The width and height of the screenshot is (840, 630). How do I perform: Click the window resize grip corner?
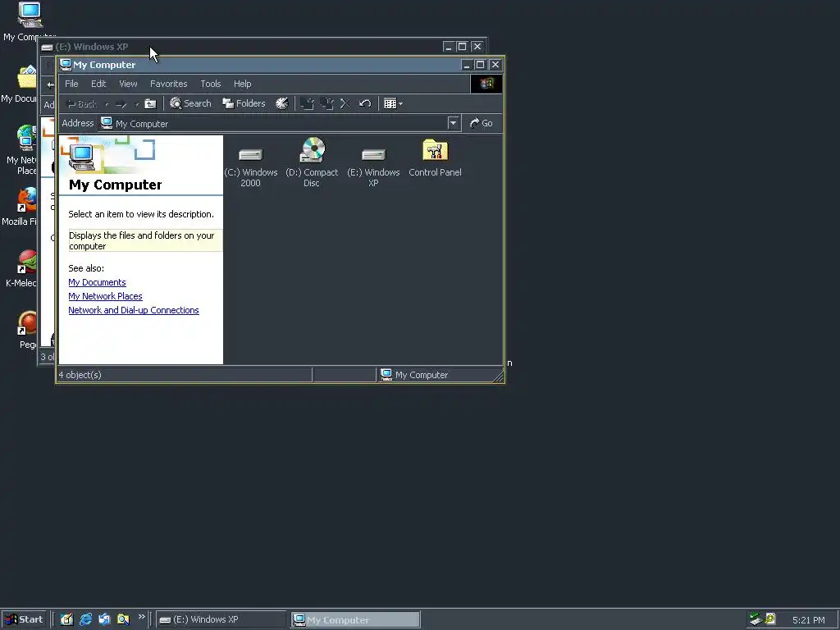click(x=498, y=377)
